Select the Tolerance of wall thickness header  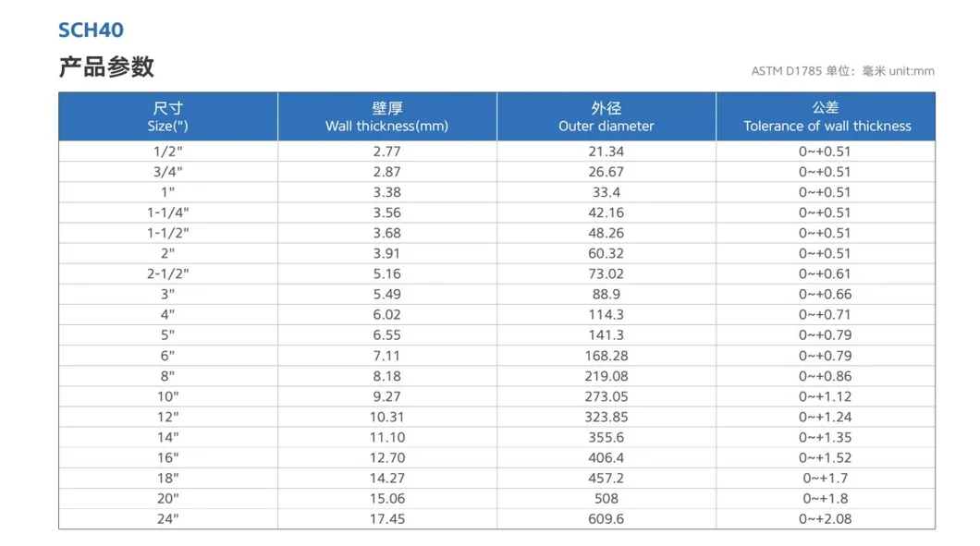click(826, 117)
